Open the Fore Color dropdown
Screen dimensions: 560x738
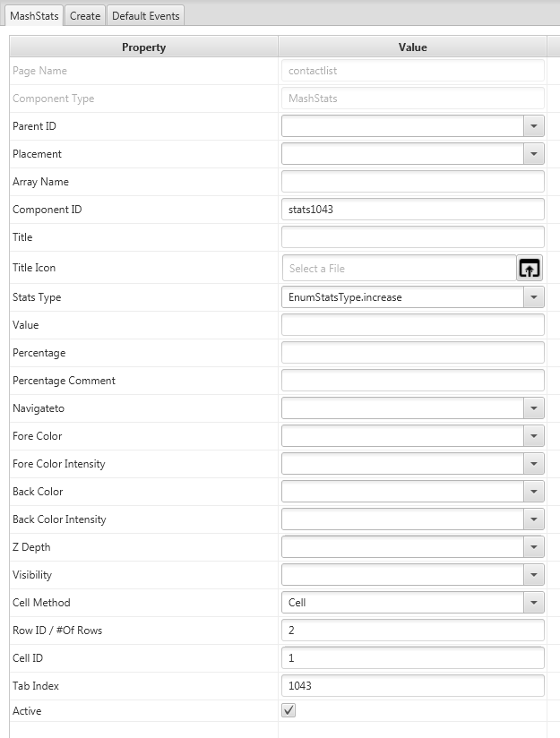(534, 436)
